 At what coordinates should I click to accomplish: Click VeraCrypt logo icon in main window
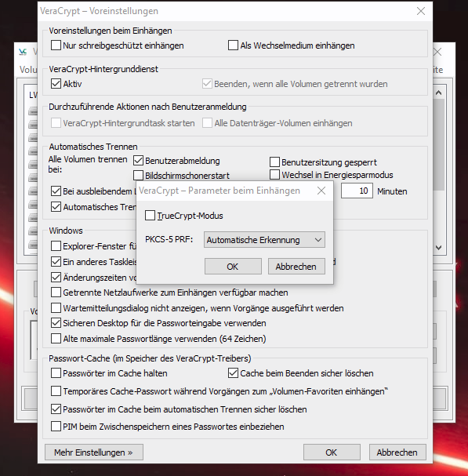coord(23,53)
